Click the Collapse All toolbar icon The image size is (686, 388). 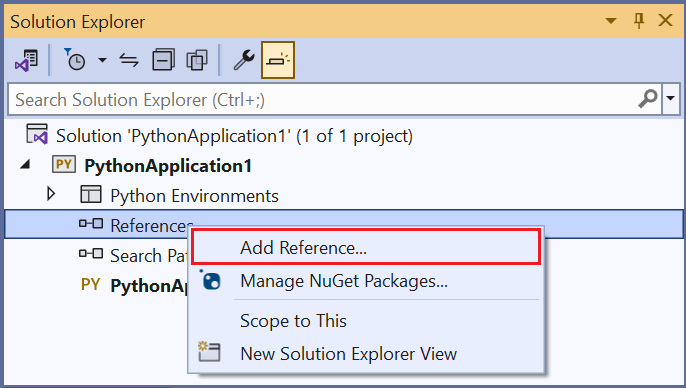pyautogui.click(x=163, y=60)
